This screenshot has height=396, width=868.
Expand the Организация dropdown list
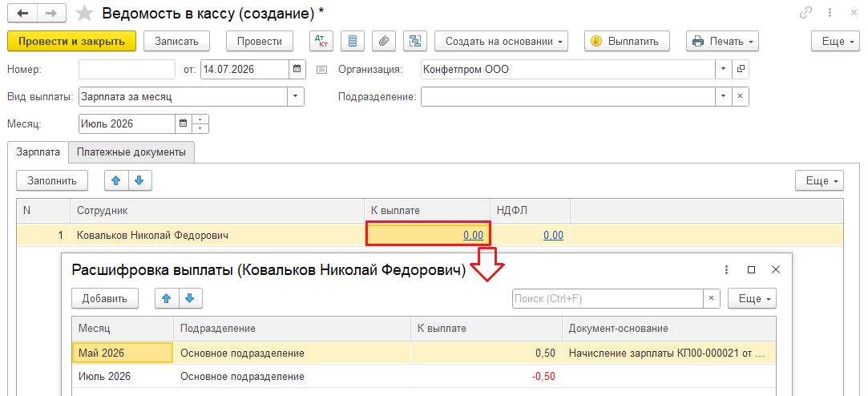724,69
